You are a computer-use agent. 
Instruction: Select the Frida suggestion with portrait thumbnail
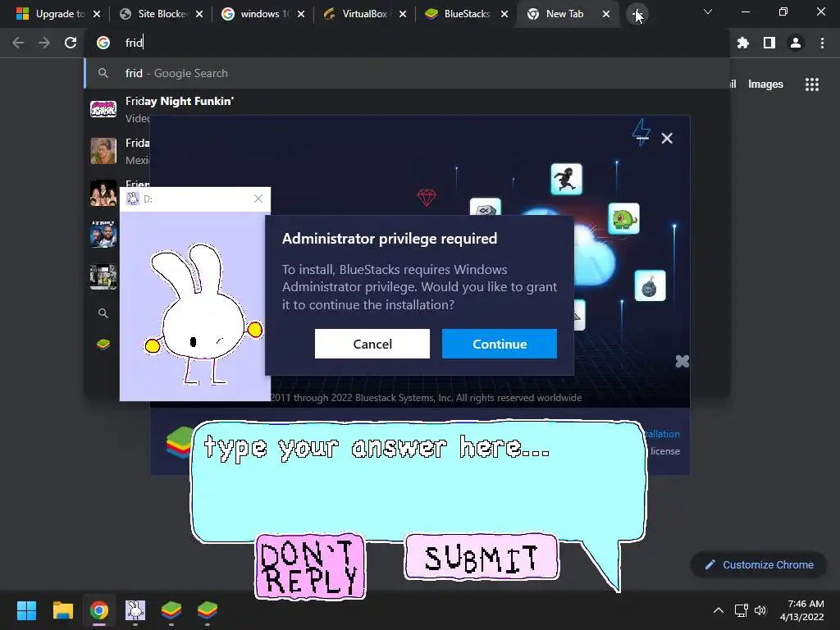coord(103,151)
